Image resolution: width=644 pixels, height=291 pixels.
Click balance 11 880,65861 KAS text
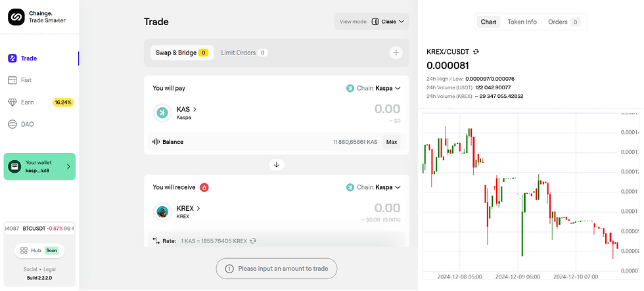point(355,142)
